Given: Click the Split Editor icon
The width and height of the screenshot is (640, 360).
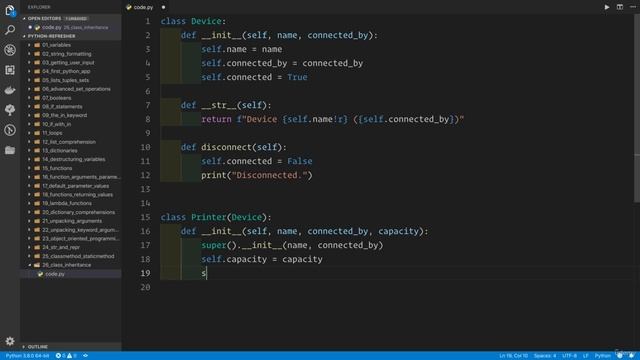Looking at the screenshot, I should click(620, 7).
